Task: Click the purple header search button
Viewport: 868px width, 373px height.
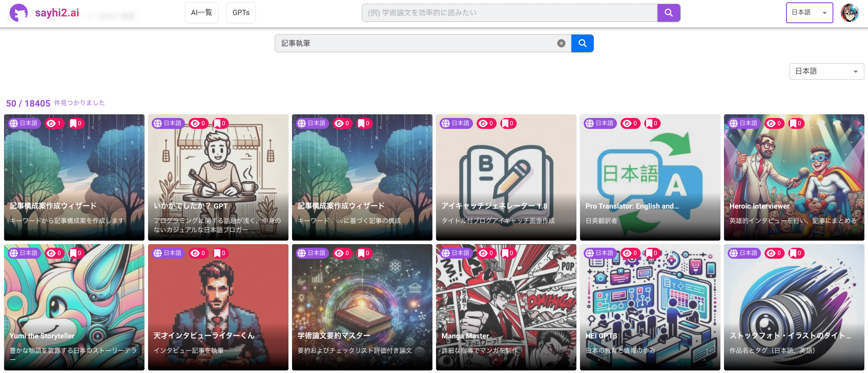Action: coord(669,13)
